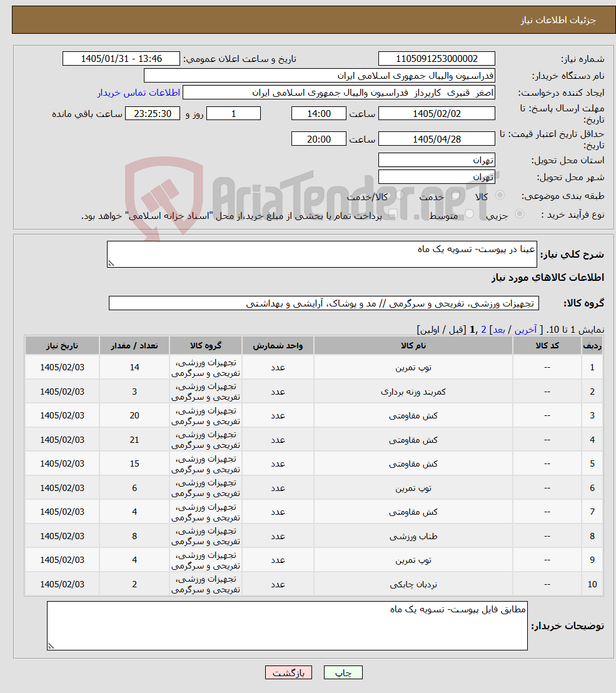Click the تعداد / مقدار column header

coord(134,346)
